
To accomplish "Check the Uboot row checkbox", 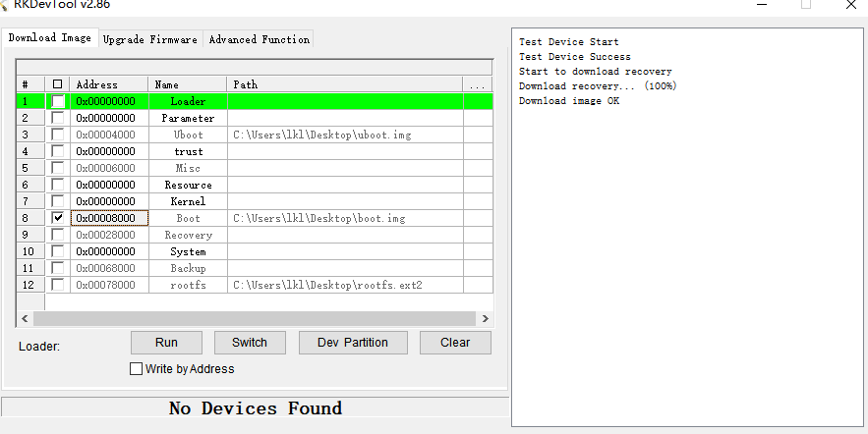I will tap(58, 135).
